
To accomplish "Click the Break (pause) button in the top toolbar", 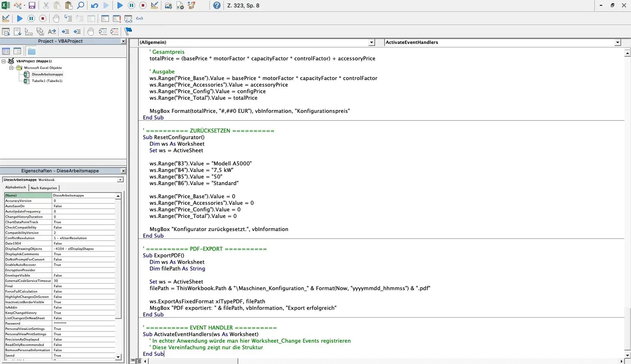I will (x=131, y=5).
